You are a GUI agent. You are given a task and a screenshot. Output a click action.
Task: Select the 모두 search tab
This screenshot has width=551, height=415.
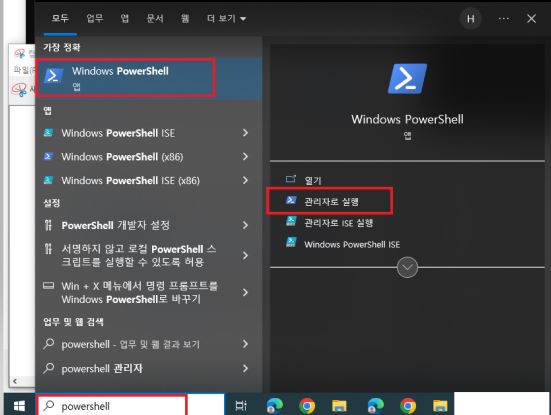60,18
